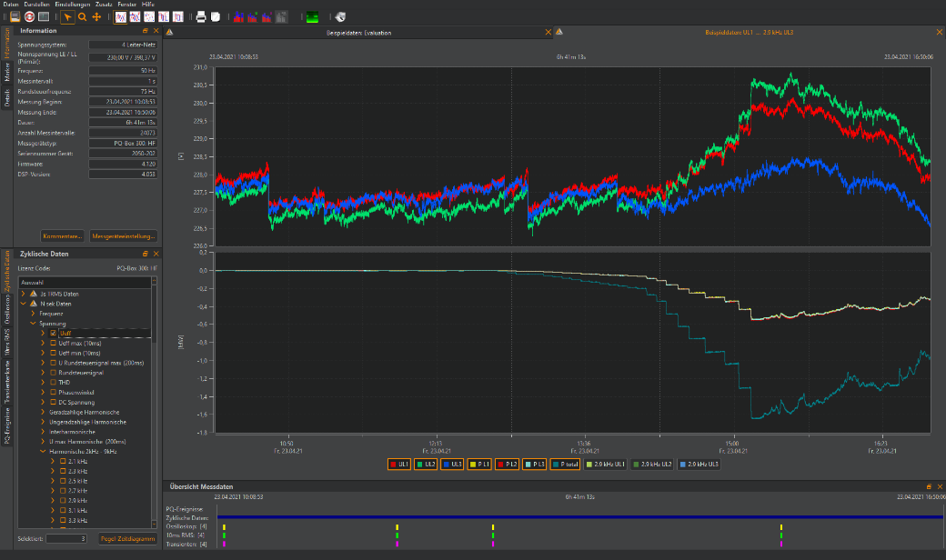The width and height of the screenshot is (946, 560).
Task: Click the first red-blue bar chart icon
Action: (x=239, y=17)
